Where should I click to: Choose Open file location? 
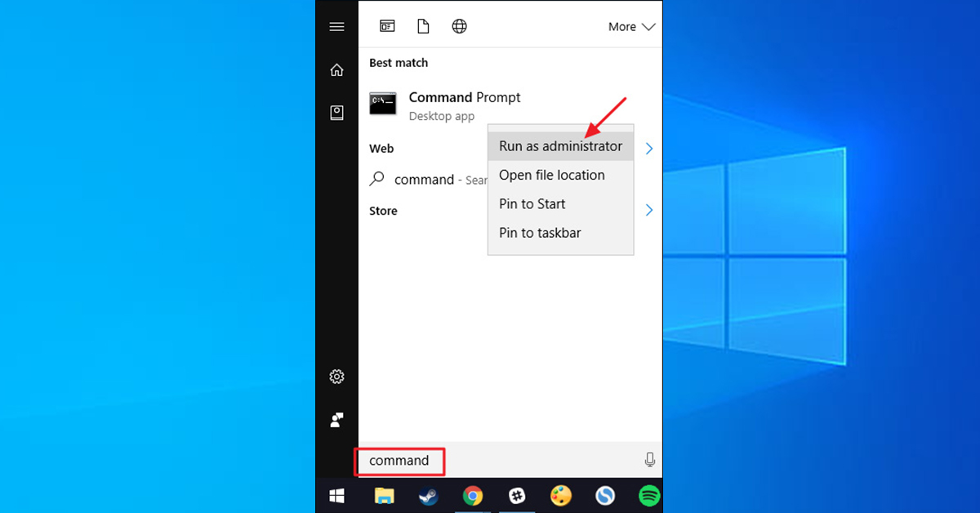[x=552, y=175]
